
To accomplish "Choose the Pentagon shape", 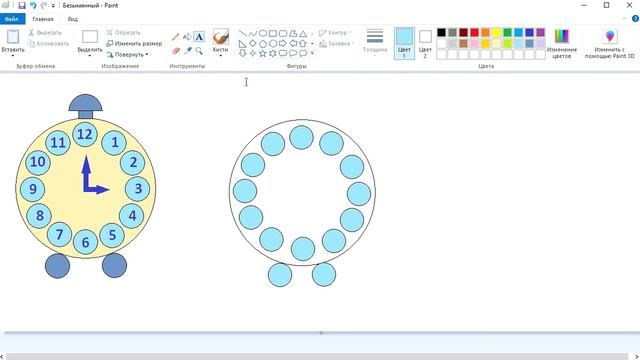I will 263,43.
